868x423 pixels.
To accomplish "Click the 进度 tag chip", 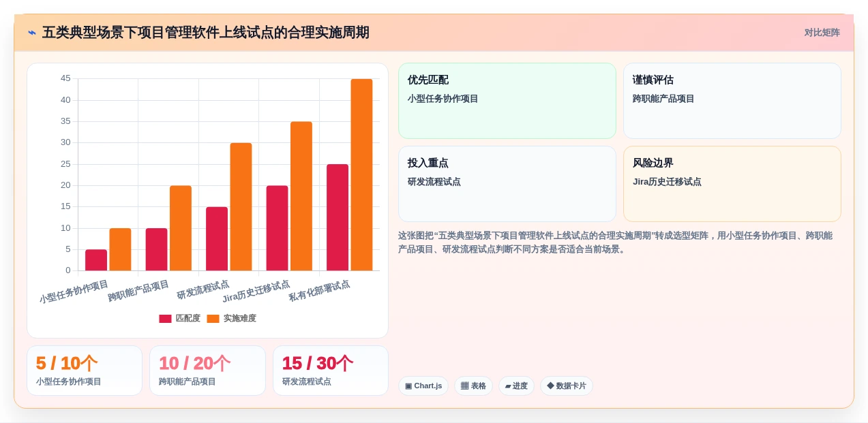I will tap(516, 386).
